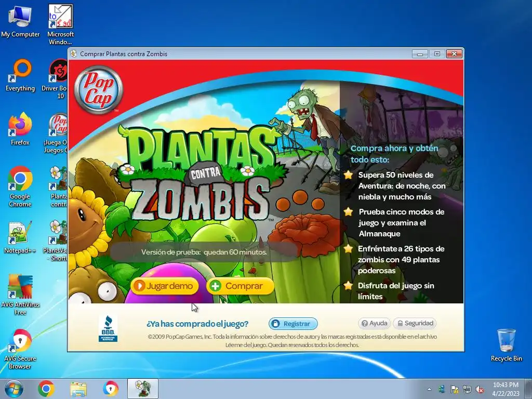Viewport: 532px width, 399px height.
Task: Click the 'Prueba cinco modos de juego' feature text
Action: point(402,222)
